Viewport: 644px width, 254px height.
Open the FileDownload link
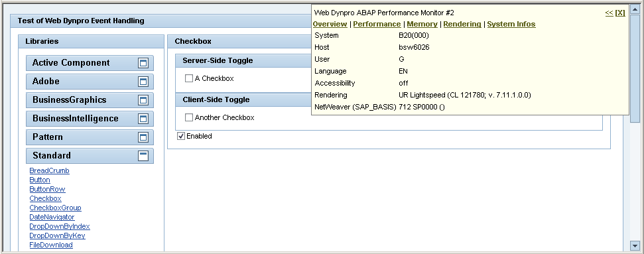(x=51, y=245)
